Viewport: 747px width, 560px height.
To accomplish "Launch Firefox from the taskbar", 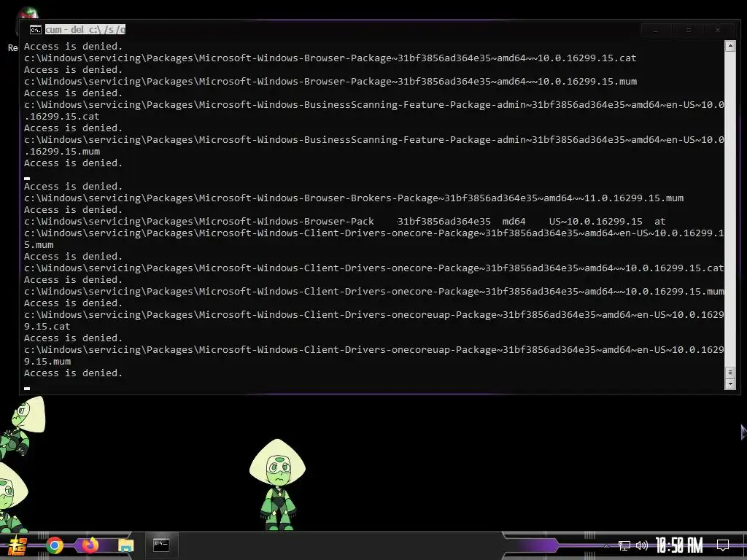I will tap(90, 545).
